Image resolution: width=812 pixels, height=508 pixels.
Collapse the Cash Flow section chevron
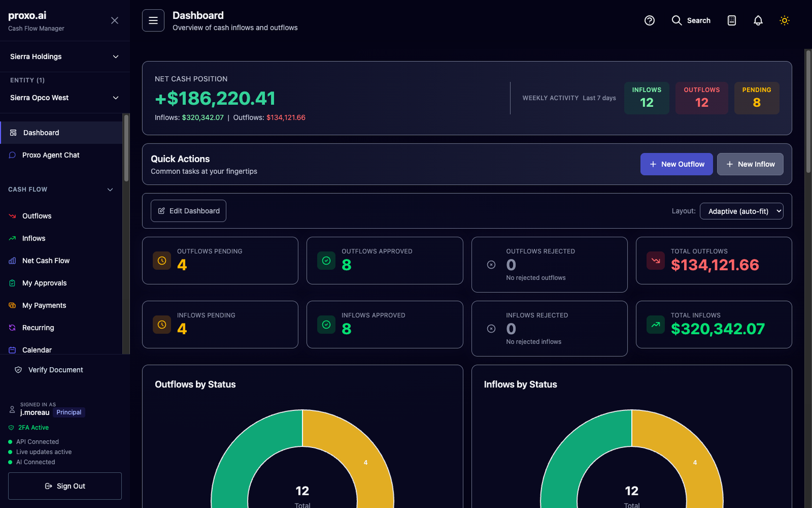click(110, 190)
